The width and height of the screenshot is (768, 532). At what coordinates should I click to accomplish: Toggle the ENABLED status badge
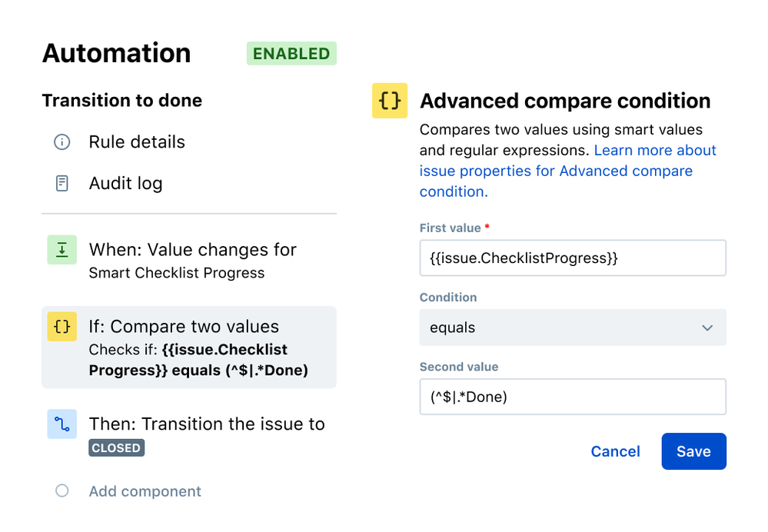point(291,54)
